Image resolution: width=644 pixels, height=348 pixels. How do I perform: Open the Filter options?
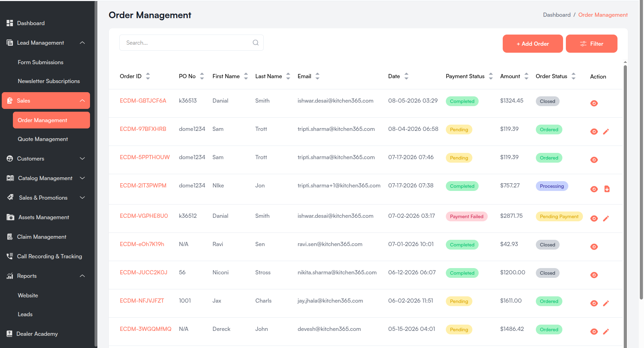click(x=591, y=44)
